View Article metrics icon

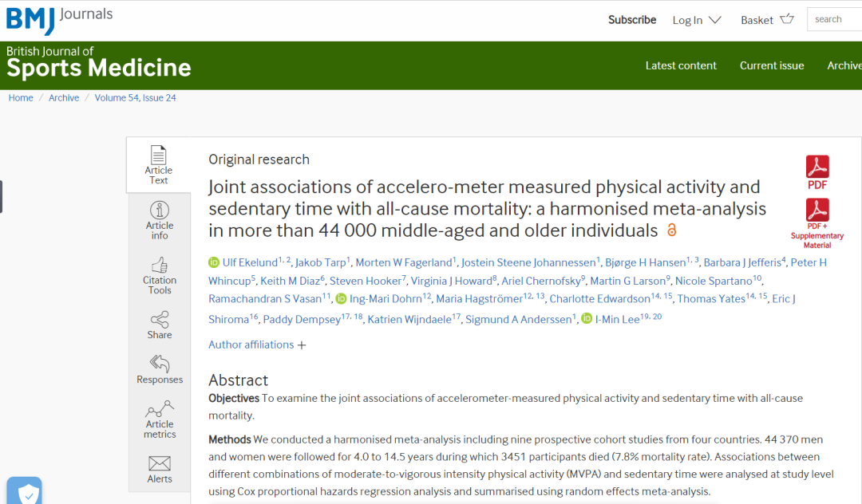pos(160,411)
